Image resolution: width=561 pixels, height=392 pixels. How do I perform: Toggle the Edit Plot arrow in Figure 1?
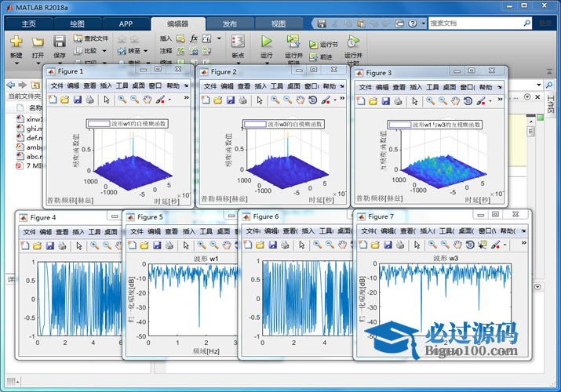coord(106,100)
